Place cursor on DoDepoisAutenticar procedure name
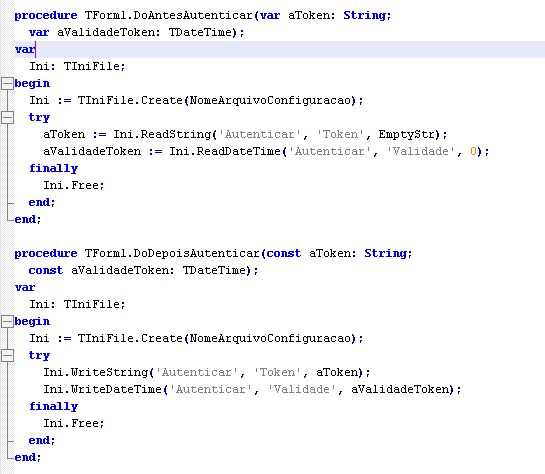This screenshot has width=545, height=474. (196, 253)
